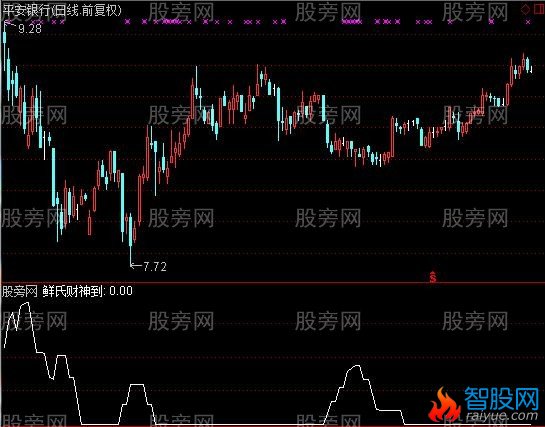Click the red $ marker on the chart
The image size is (545, 427).
[x=433, y=277]
